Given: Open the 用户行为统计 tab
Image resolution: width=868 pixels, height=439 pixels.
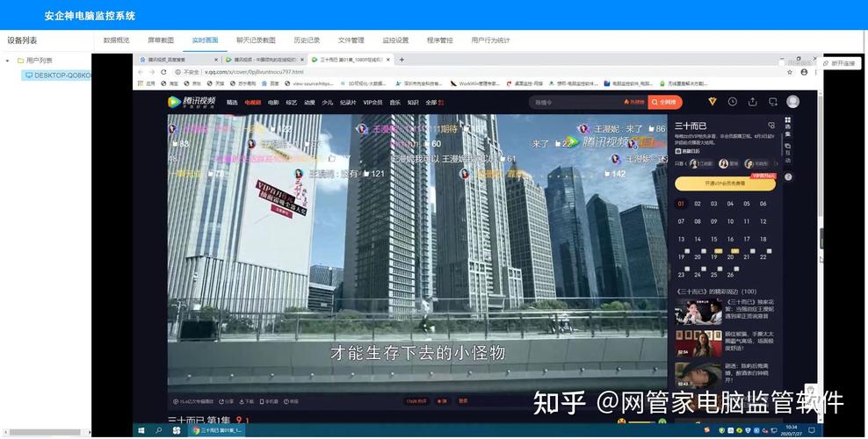Looking at the screenshot, I should tap(490, 40).
